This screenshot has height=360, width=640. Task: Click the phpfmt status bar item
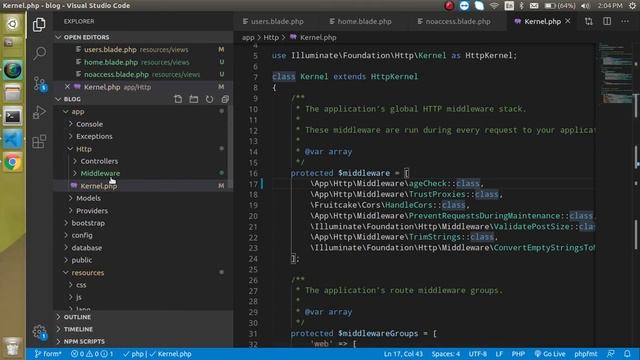586,354
